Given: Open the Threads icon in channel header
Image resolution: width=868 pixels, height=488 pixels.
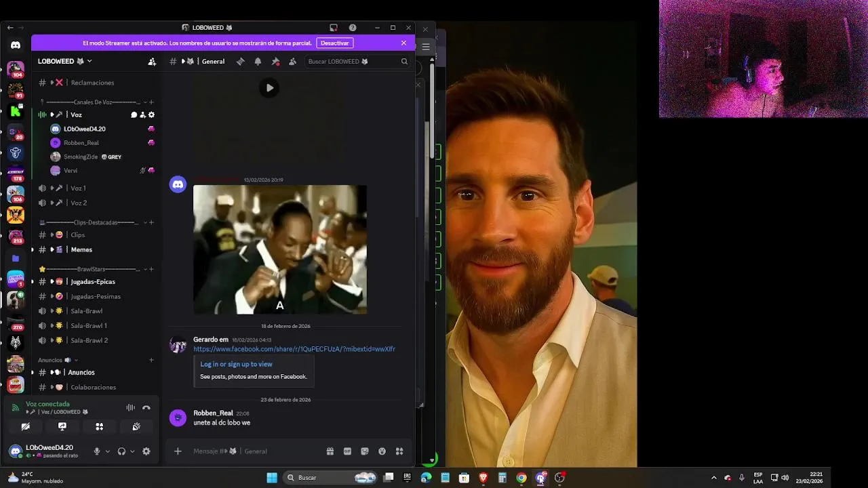Looking at the screenshot, I should click(x=240, y=61).
